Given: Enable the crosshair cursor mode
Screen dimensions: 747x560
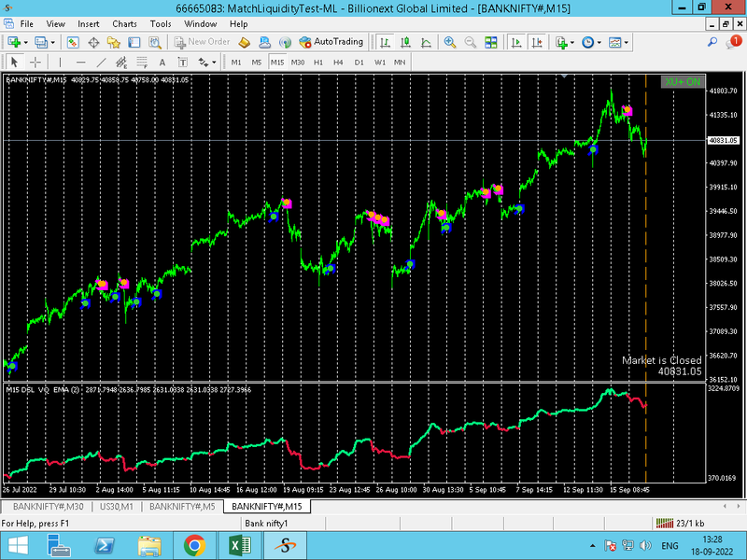Looking at the screenshot, I should point(35,62).
